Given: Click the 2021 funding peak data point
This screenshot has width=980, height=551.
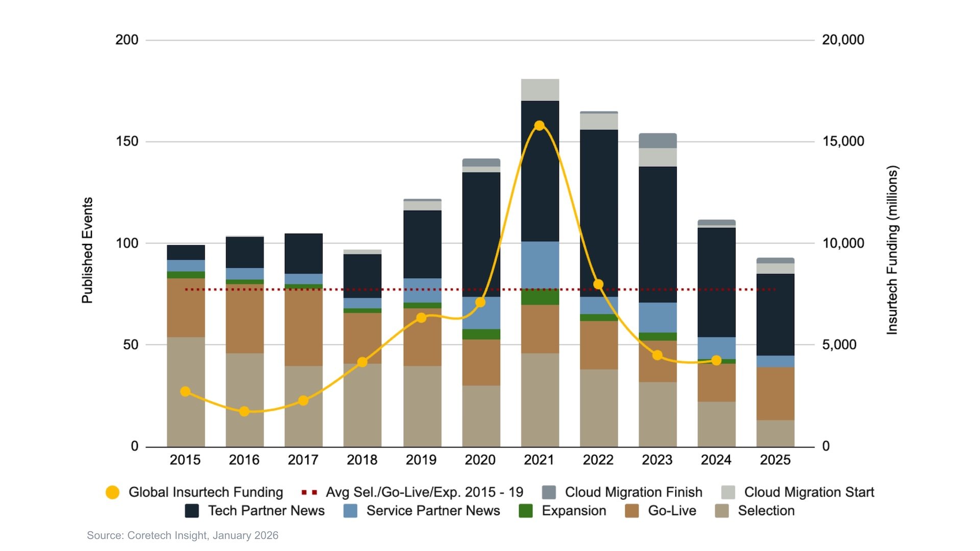Looking at the screenshot, I should (x=540, y=126).
